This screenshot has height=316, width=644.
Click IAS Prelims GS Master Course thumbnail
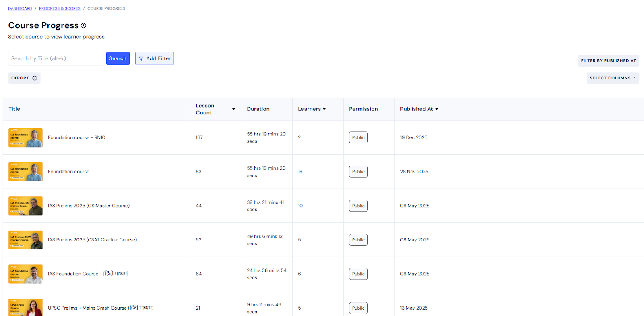point(25,206)
